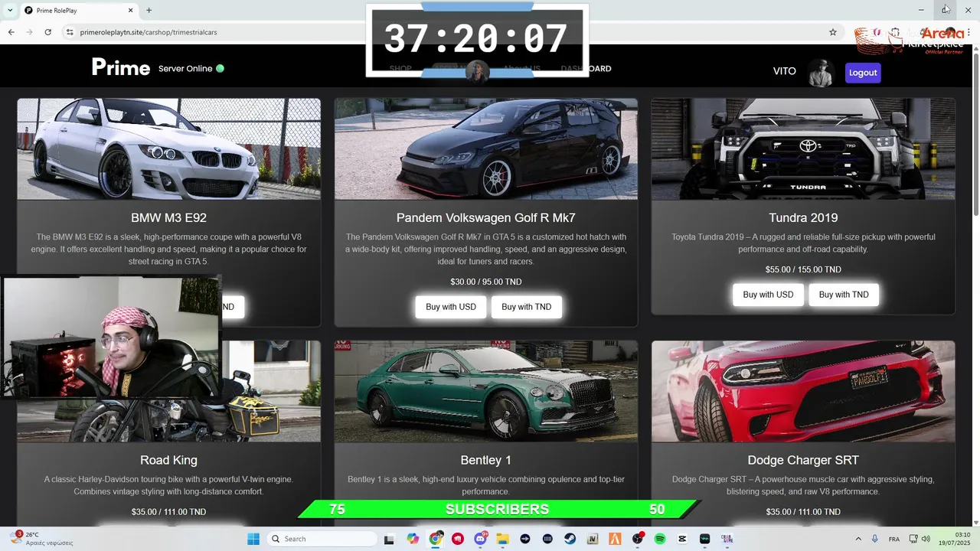The height and width of the screenshot is (551, 980).
Task: Click the $30.00 / 95.00 TND price
Action: click(x=485, y=282)
